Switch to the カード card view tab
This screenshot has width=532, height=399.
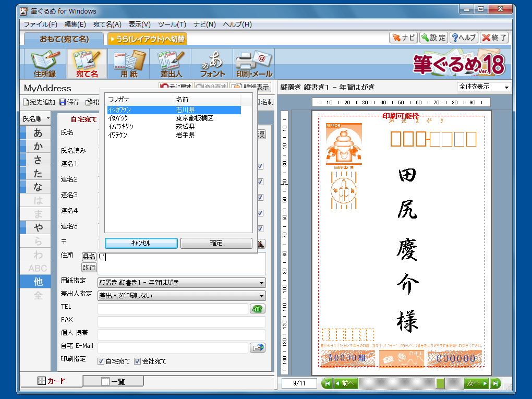51,381
